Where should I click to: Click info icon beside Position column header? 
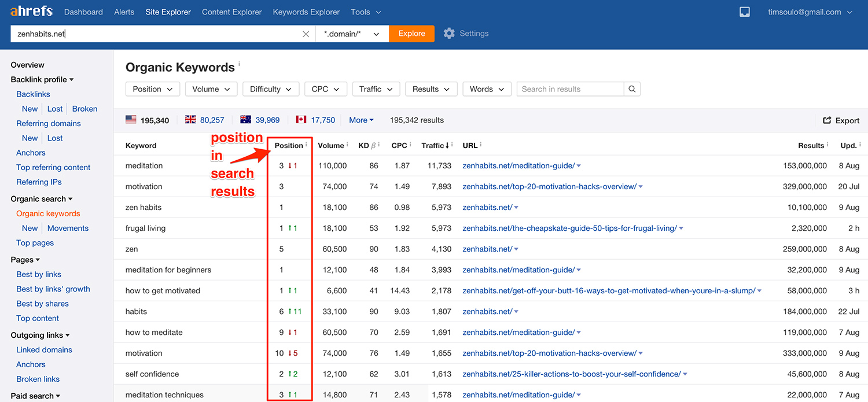click(x=306, y=145)
